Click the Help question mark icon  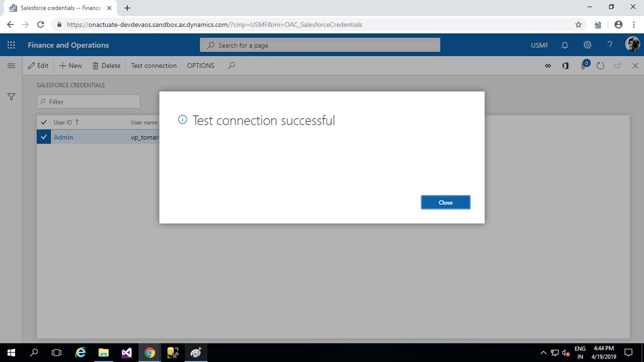tap(609, 45)
